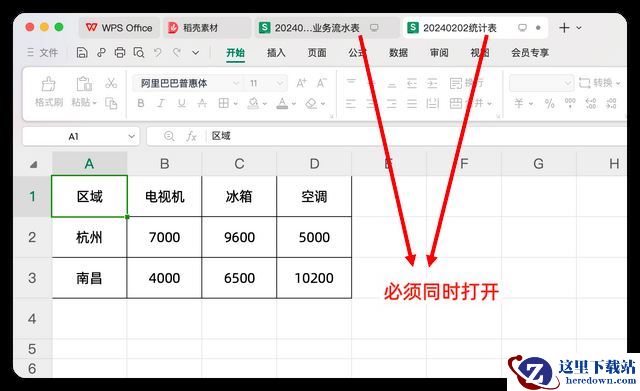Viewport: 640px width, 391px height.
Task: Click the Save icon in quick toolbar
Action: (82, 53)
